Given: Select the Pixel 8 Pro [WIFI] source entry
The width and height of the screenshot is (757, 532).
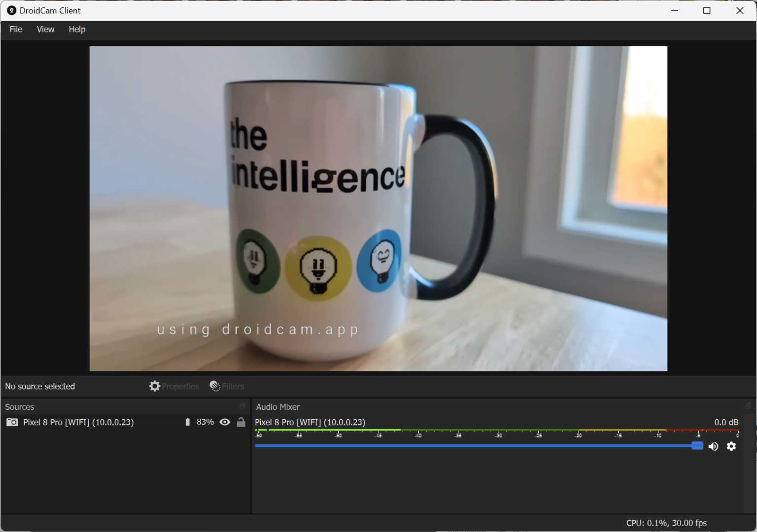Looking at the screenshot, I should coord(78,422).
